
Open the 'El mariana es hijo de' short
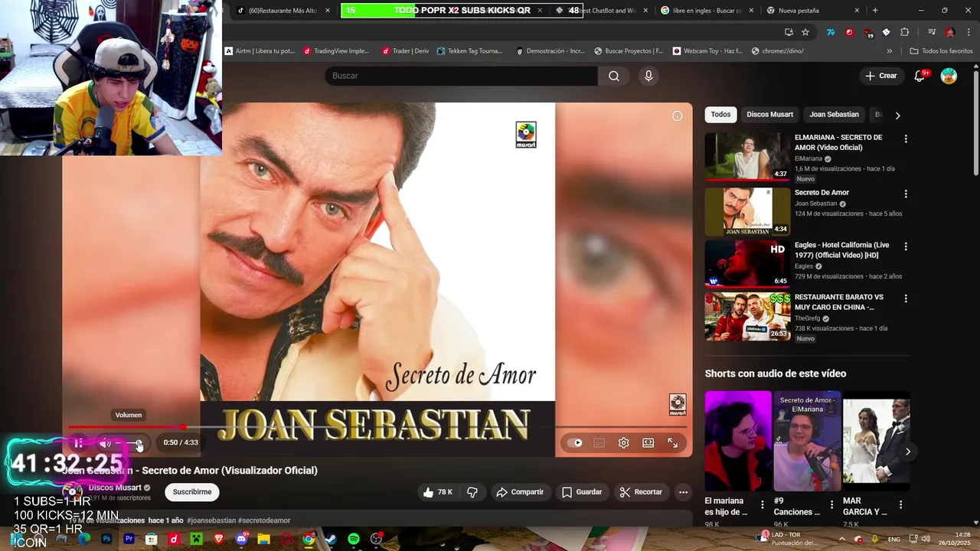tap(738, 441)
